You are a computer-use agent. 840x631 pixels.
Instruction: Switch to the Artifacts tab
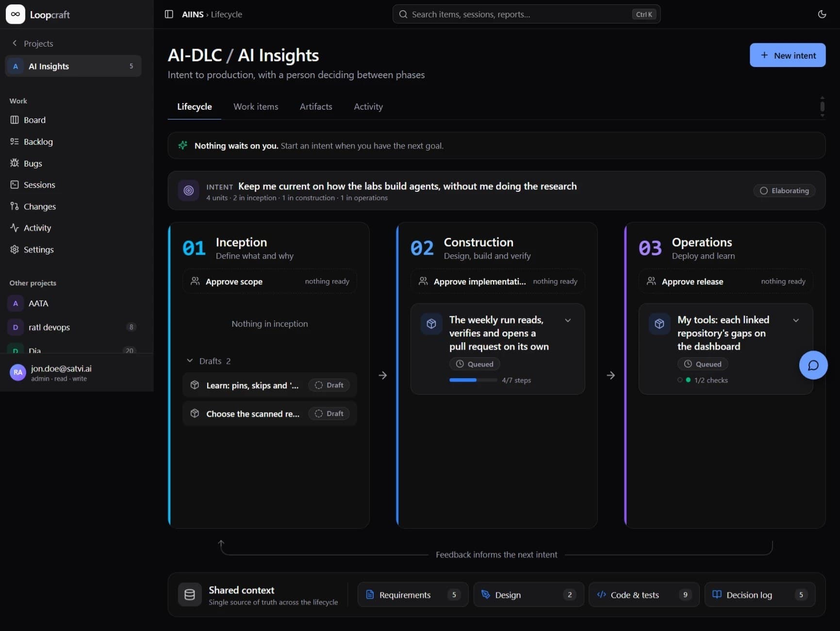[316, 107]
